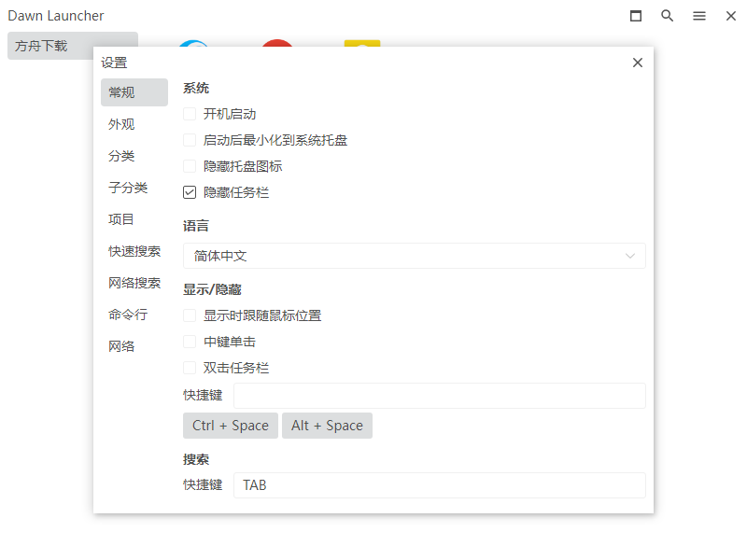Click the Alt + Space shortcut button

(x=327, y=426)
